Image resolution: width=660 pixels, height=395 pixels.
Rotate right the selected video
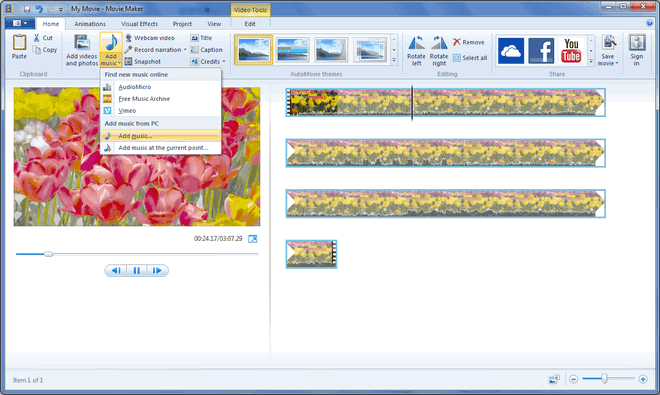click(x=439, y=51)
